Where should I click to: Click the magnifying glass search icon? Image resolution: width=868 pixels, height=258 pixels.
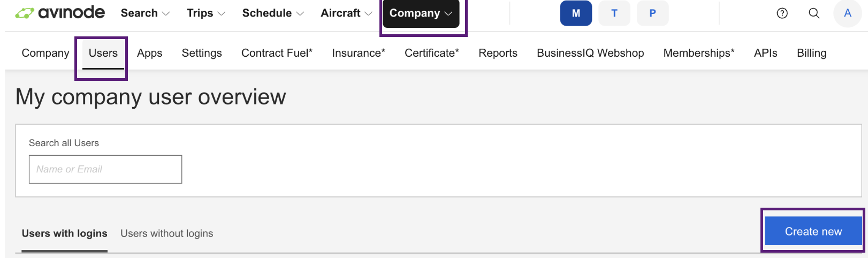pos(814,13)
